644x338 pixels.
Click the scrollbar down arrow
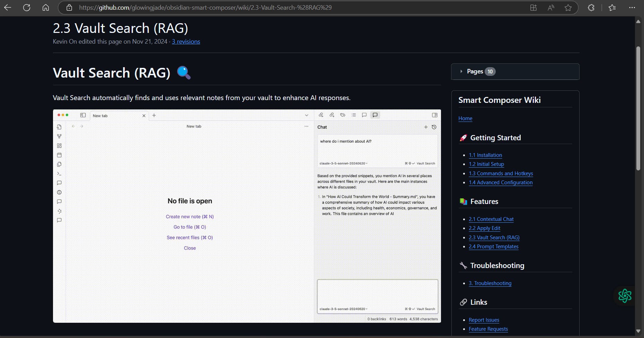[x=638, y=331]
